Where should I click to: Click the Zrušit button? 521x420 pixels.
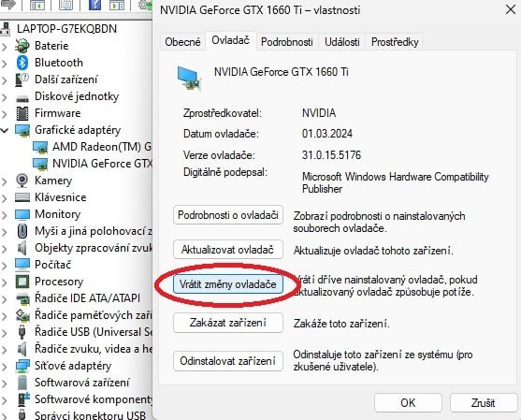pos(484,403)
